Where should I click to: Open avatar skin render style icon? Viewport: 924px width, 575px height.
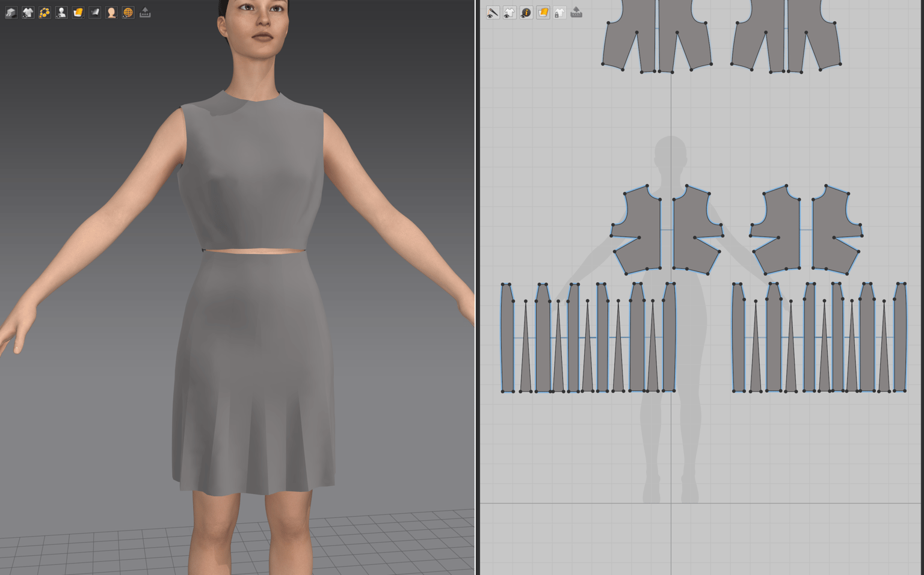point(111,12)
